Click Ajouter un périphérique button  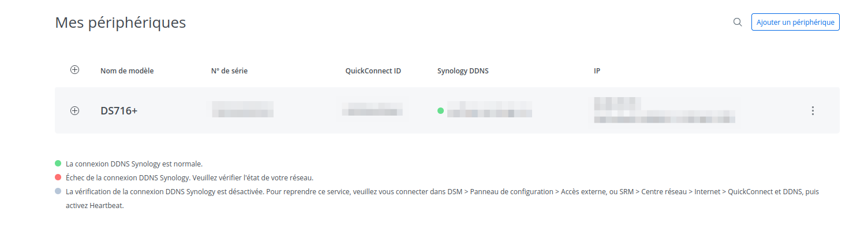(x=795, y=22)
